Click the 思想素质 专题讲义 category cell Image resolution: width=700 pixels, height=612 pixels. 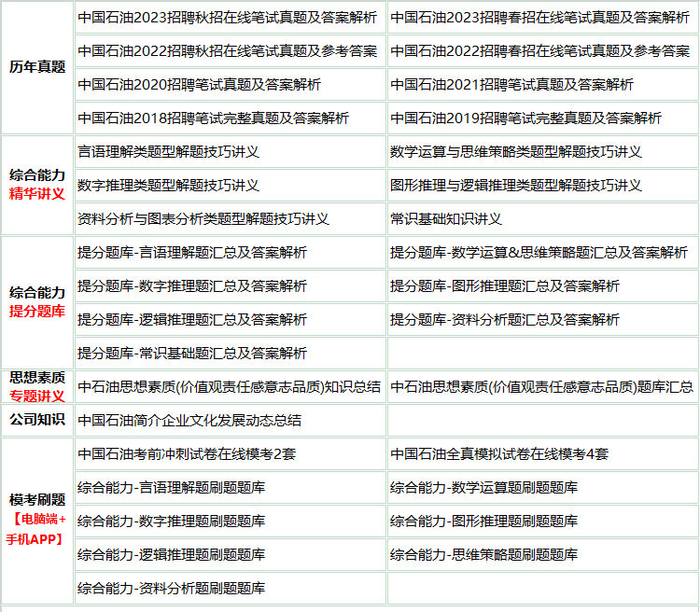[37, 386]
